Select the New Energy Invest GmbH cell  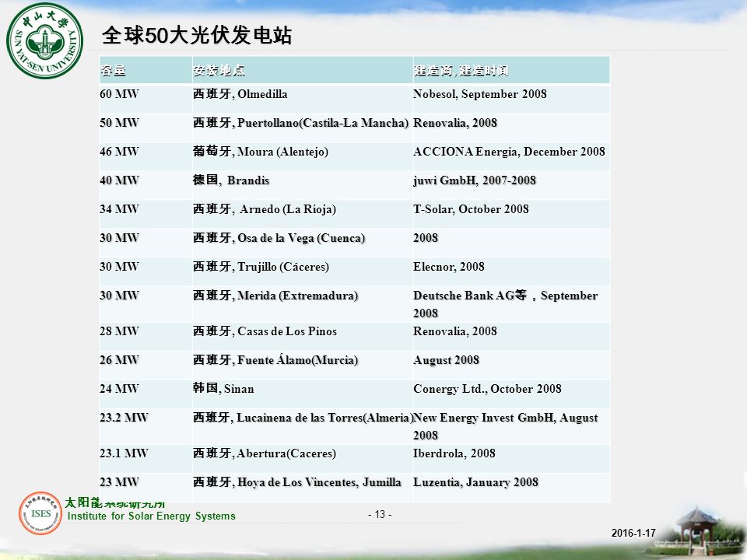point(511,426)
